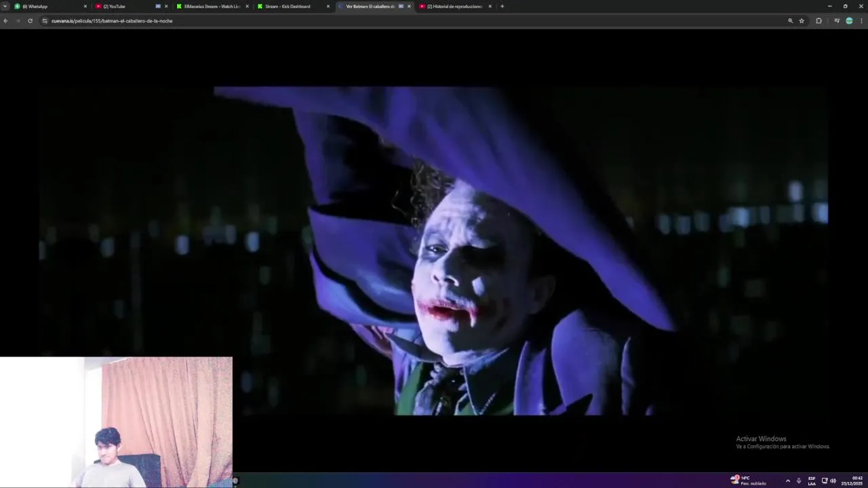The width and height of the screenshot is (868, 488).
Task: Minimize the browser window
Action: coord(829,6)
